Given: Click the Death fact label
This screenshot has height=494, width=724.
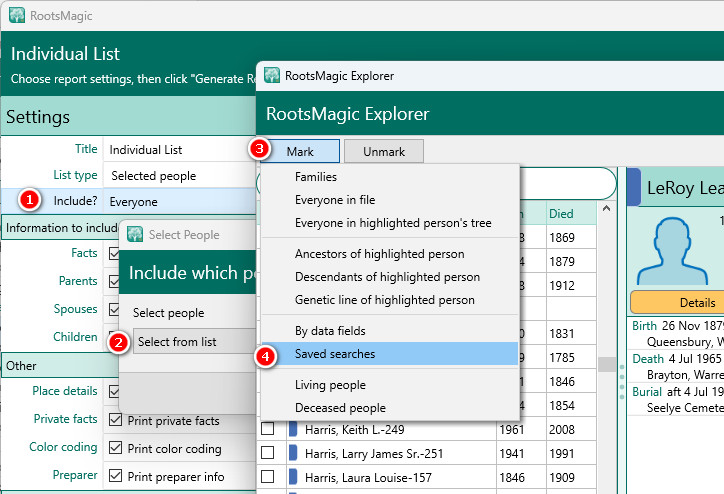Looking at the screenshot, I should pyautogui.click(x=648, y=359).
